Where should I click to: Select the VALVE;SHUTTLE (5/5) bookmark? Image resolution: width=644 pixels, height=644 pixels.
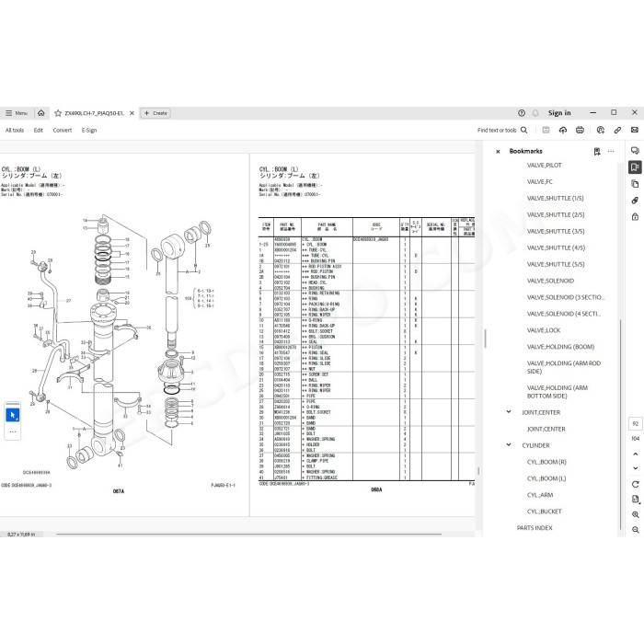click(556, 264)
